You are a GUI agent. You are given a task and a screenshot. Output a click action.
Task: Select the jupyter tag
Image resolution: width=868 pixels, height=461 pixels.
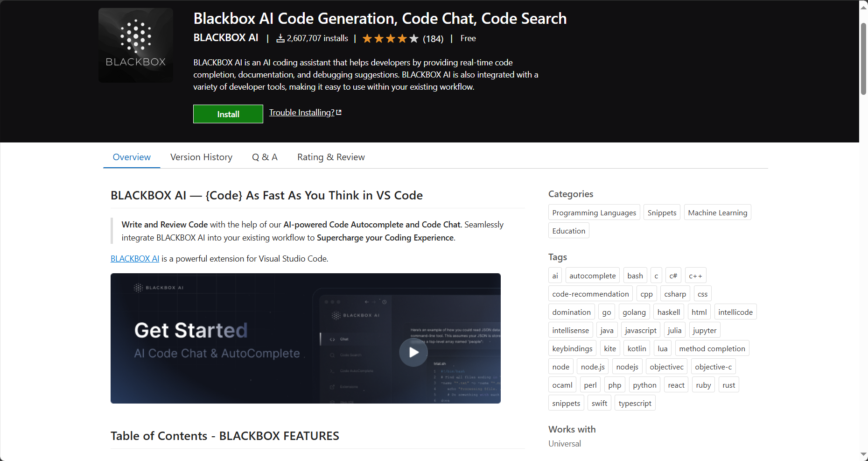point(705,330)
